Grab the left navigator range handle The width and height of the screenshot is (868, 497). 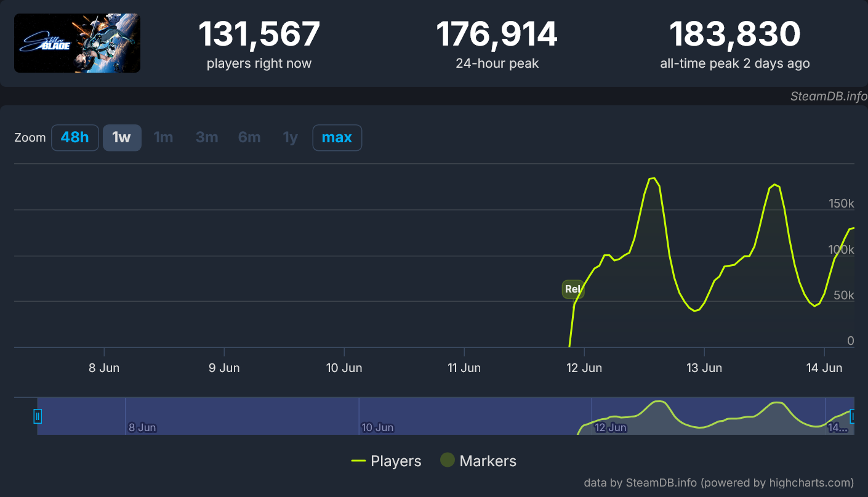pyautogui.click(x=38, y=416)
